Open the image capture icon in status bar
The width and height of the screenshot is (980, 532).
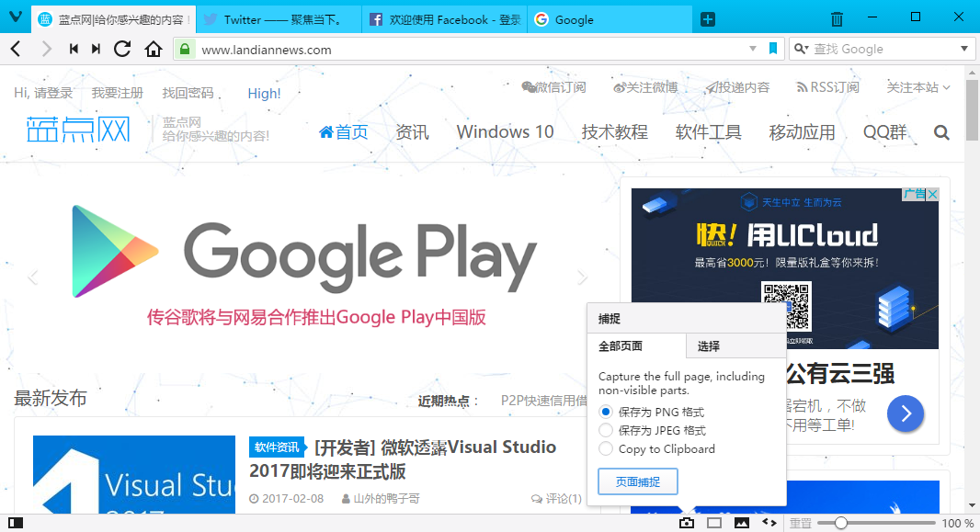[742, 522]
